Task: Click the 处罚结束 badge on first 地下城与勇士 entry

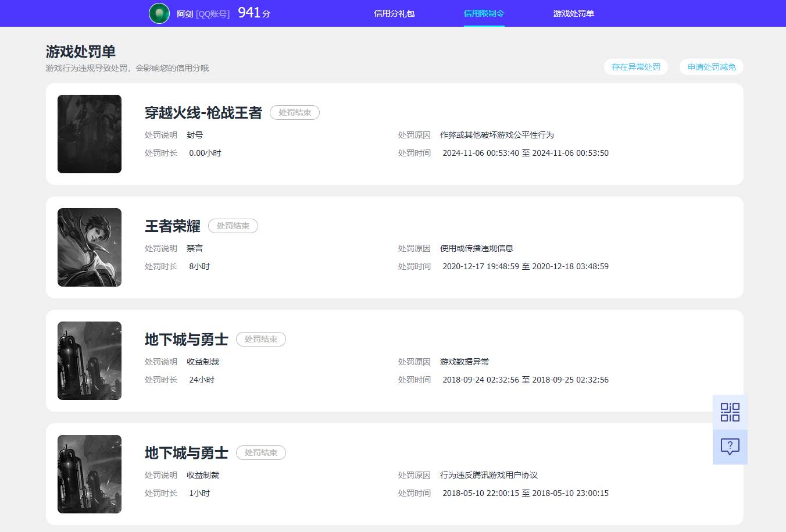Action: pos(260,339)
